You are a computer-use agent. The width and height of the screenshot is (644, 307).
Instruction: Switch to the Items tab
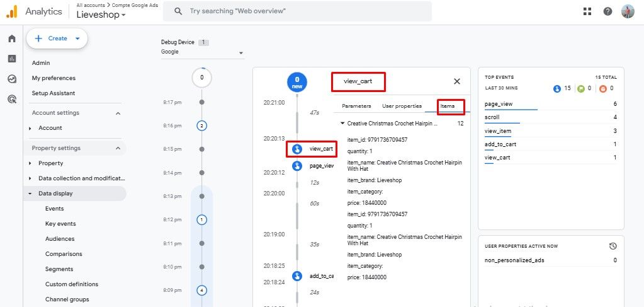coord(447,106)
